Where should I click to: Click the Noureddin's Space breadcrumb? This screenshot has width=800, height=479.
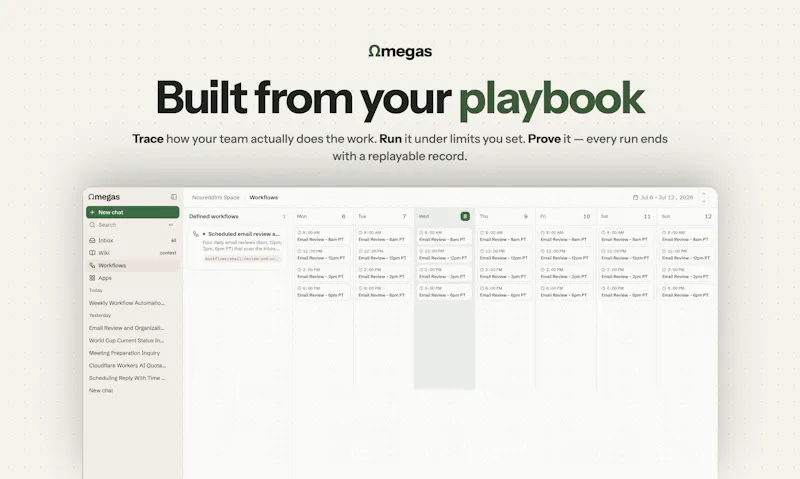coord(215,197)
